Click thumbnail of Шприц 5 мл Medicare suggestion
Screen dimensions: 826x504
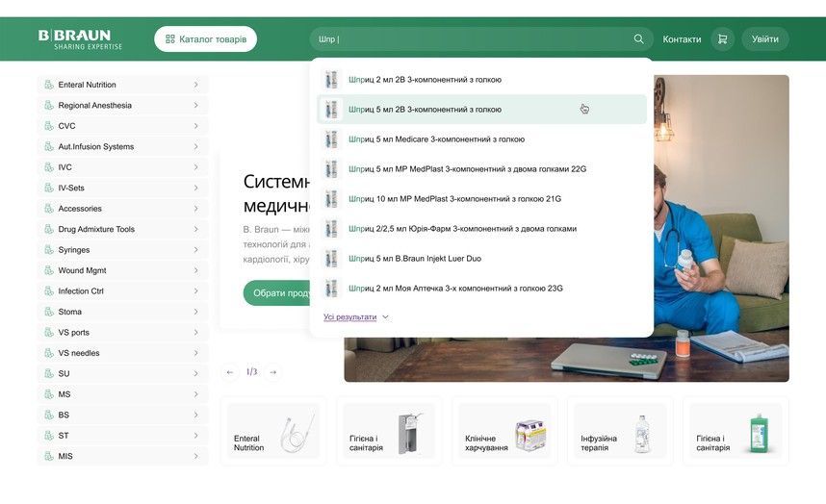331,139
